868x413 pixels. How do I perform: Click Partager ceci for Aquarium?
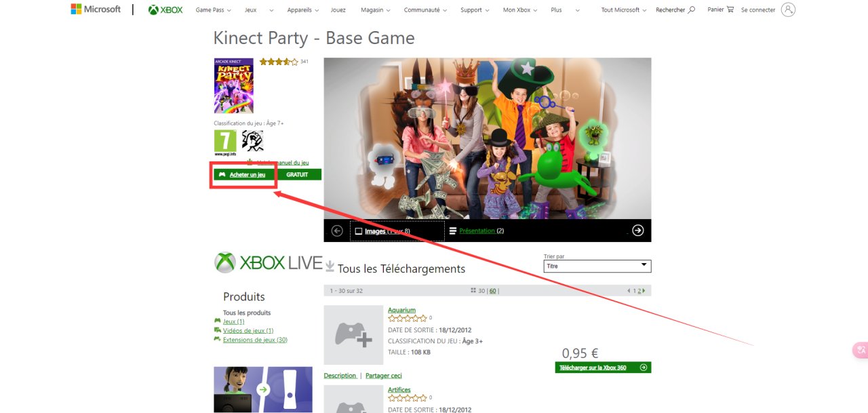pyautogui.click(x=384, y=376)
